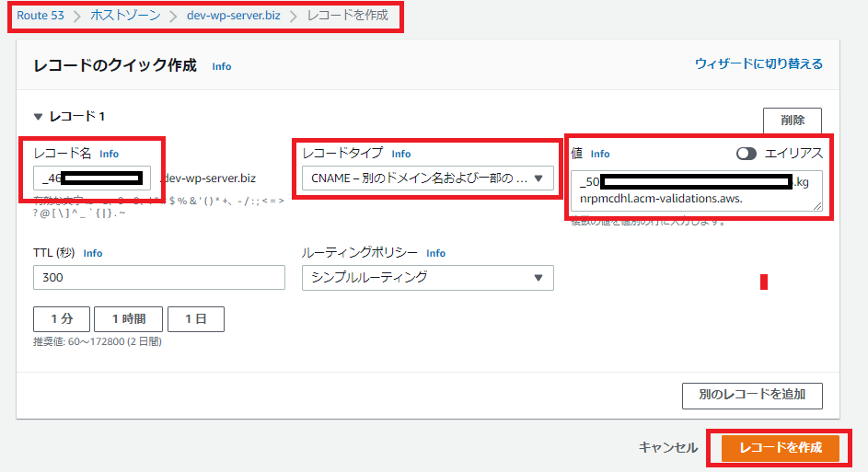The image size is (868, 472).
Task: Click the Route 53 breadcrumb link
Action: pos(45,16)
